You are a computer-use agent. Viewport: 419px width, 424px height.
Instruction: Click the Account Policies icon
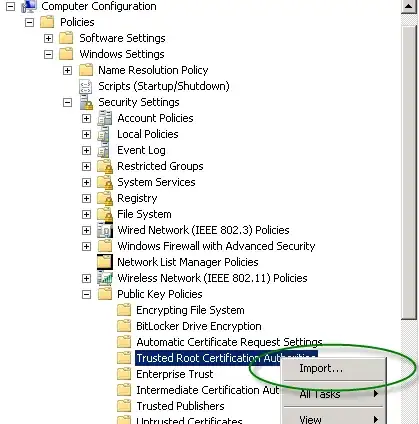click(105, 118)
